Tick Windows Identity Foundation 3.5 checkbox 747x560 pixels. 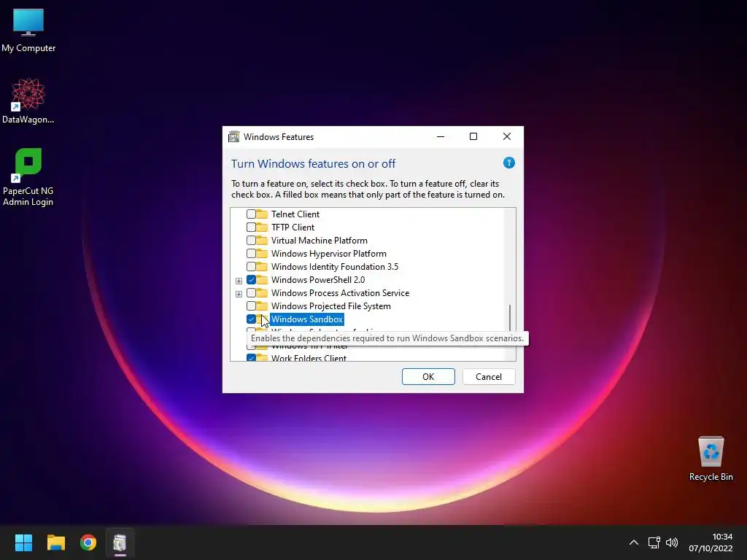[x=251, y=267]
